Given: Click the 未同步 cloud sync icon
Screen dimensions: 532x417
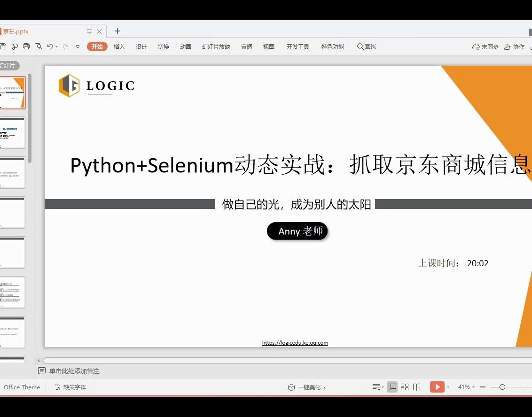Looking at the screenshot, I should click(x=476, y=46).
